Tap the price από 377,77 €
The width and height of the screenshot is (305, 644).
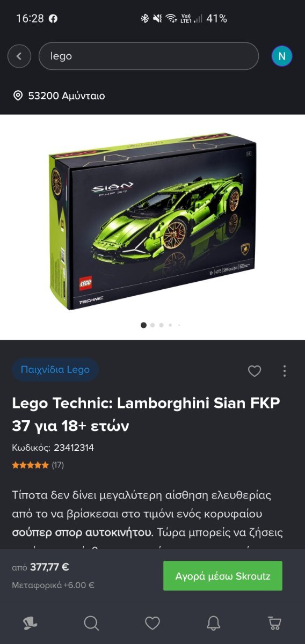[x=41, y=567]
